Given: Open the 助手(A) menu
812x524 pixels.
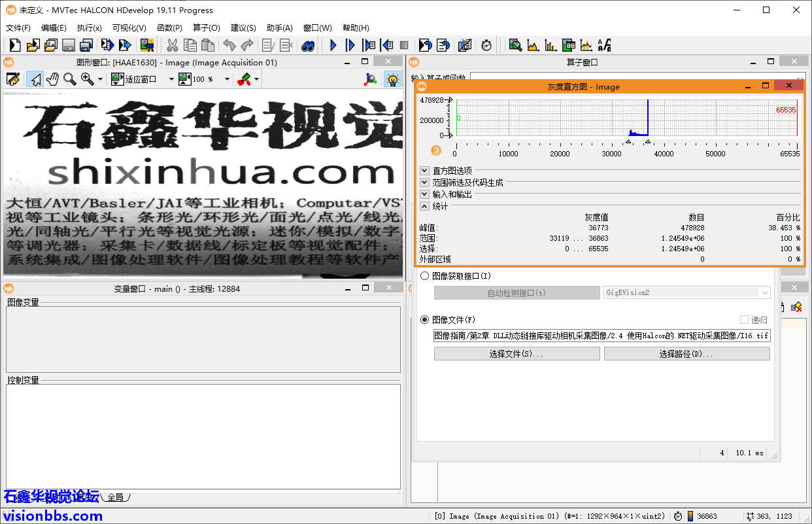Looking at the screenshot, I should [280, 27].
